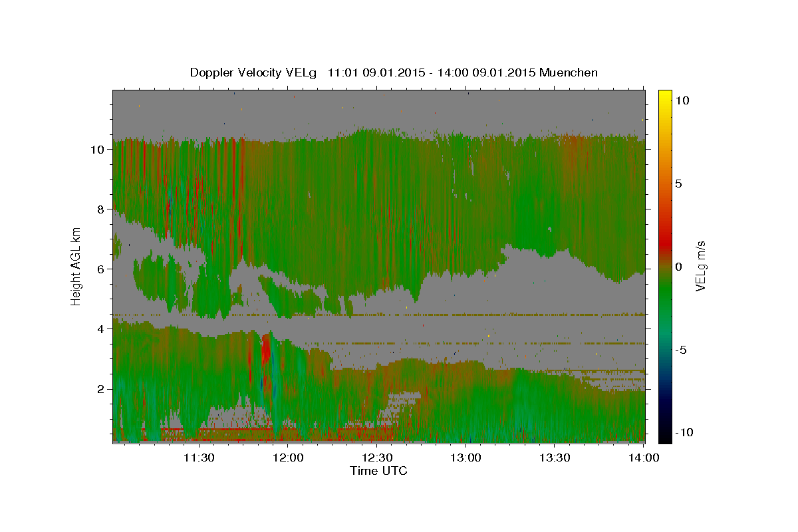
Task: Click the height tick label 8
Action: coord(100,209)
